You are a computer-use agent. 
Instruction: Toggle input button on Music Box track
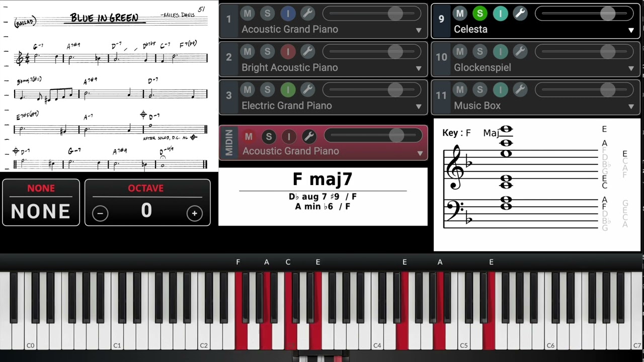pyautogui.click(x=500, y=89)
